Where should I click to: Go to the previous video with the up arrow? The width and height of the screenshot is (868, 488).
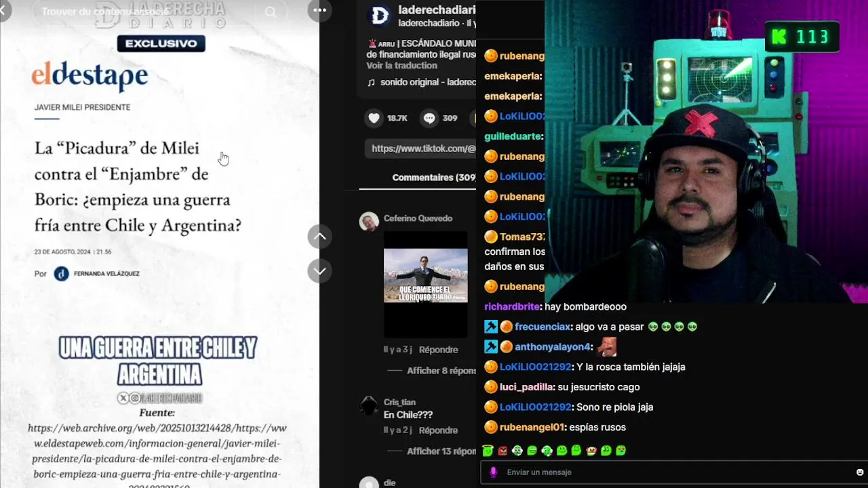tap(319, 237)
